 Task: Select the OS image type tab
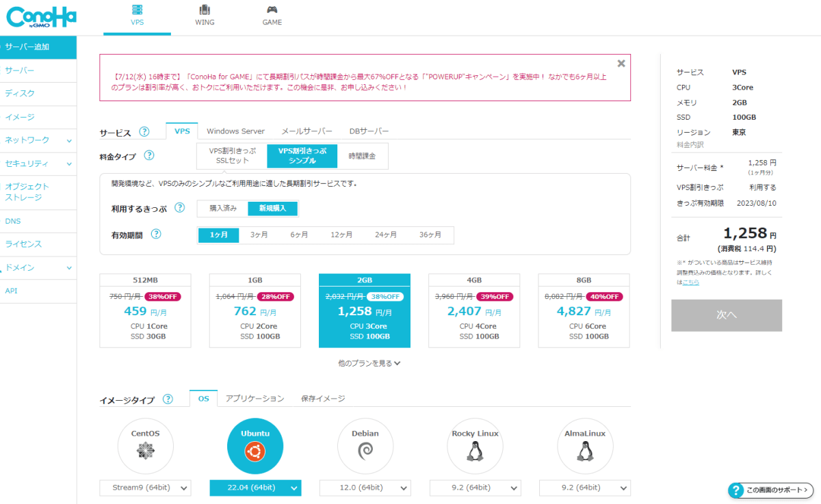[x=204, y=399]
